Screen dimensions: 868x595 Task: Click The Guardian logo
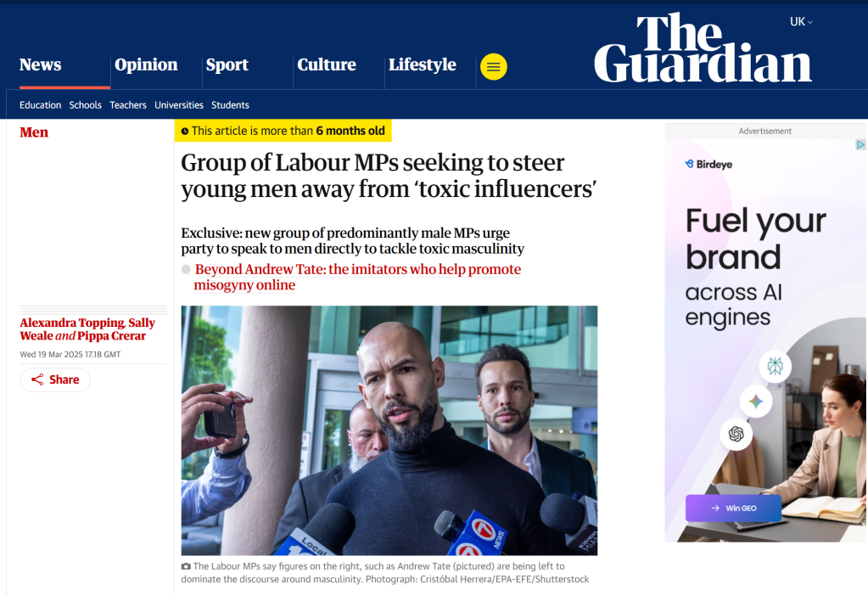pyautogui.click(x=703, y=48)
